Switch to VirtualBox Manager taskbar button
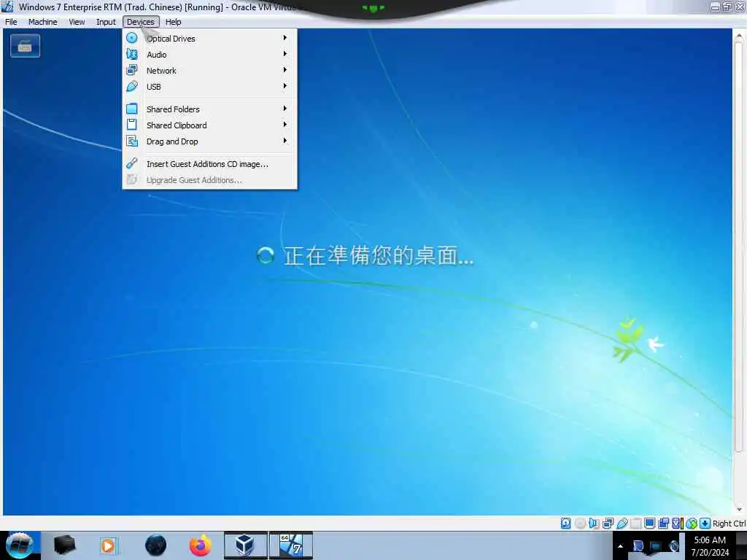This screenshot has width=747, height=560. 245,545
